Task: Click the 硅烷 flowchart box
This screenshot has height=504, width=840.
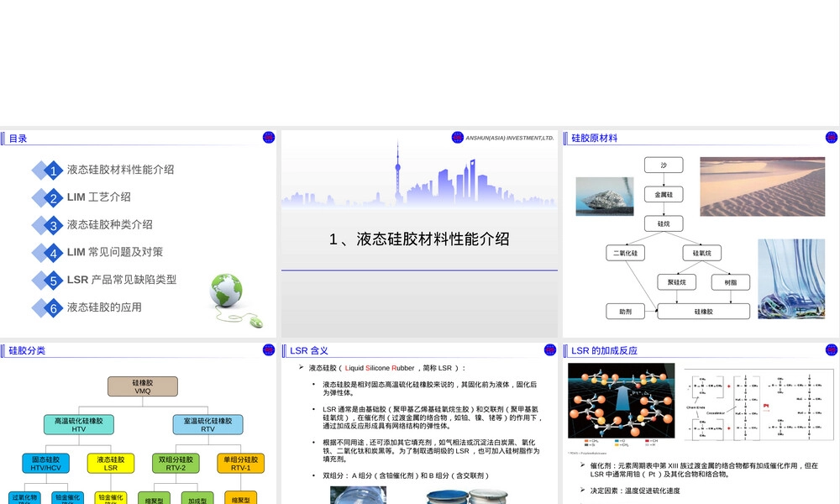Action: [x=664, y=224]
